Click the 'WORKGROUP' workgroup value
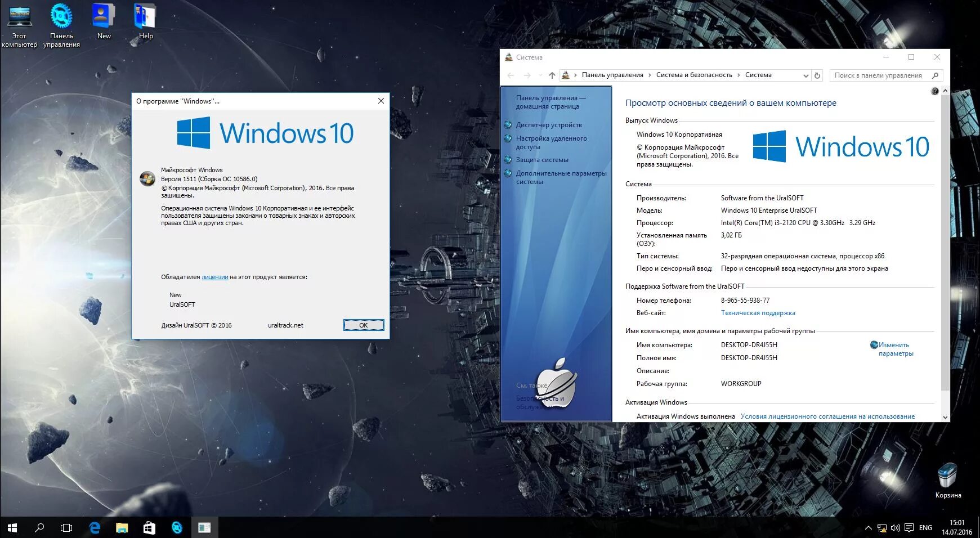980x538 pixels. (741, 384)
